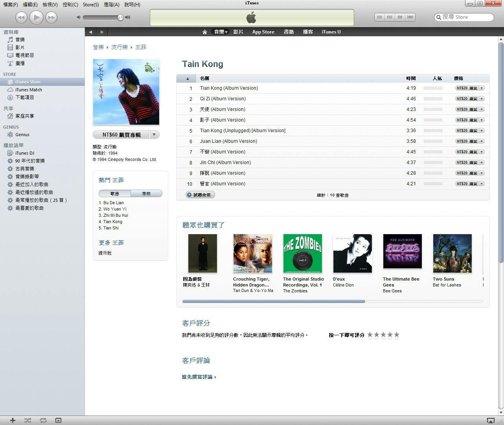The image size is (504, 425).
Task: Open buy options dropdown for Jin Chi
Action: (482, 163)
